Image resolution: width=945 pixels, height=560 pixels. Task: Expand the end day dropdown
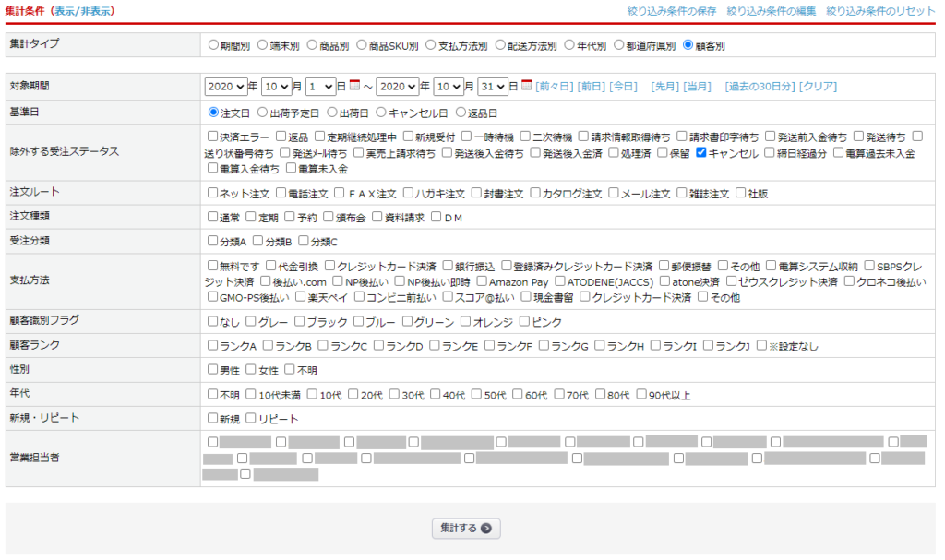(x=494, y=87)
